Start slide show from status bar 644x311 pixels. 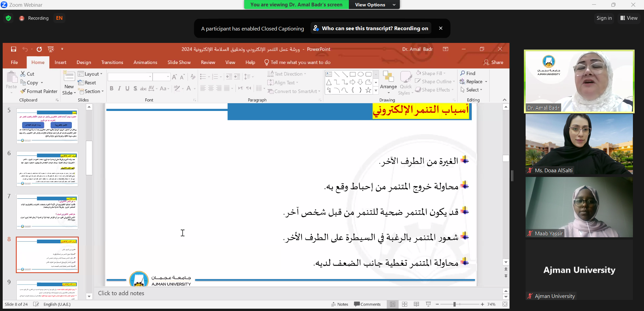click(428, 304)
